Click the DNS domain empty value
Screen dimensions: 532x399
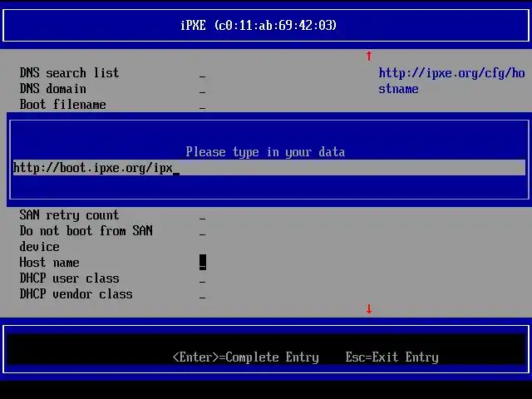[202, 92]
